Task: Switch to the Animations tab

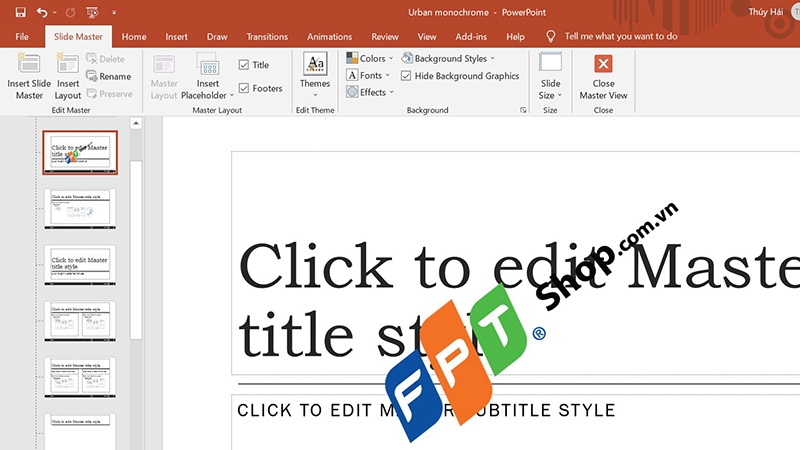Action: point(330,37)
